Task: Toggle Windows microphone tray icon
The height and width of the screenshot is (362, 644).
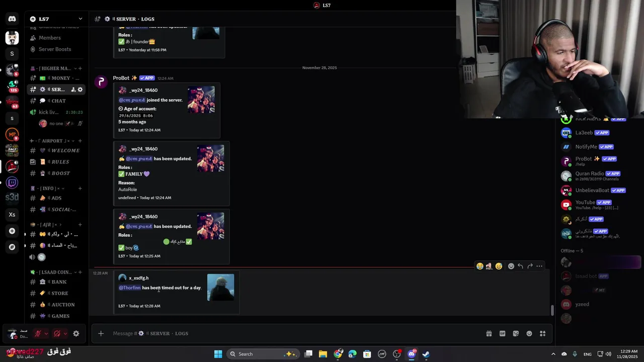Action: coord(575,354)
